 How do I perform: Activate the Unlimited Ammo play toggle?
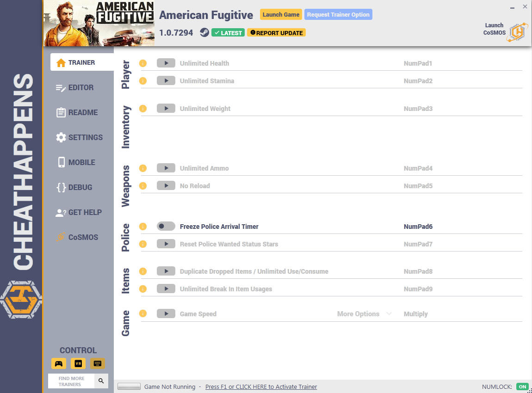[x=166, y=168]
